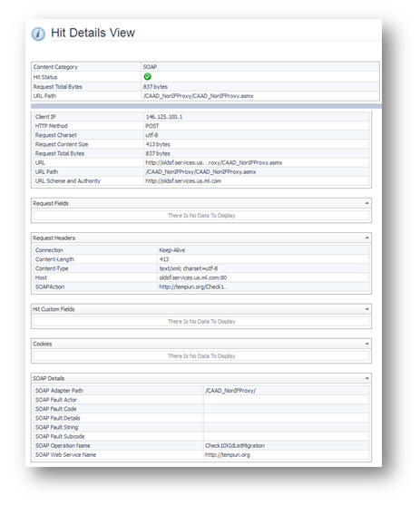Click the HTTP Method POST value
This screenshot has height=505, width=420.
152,126
